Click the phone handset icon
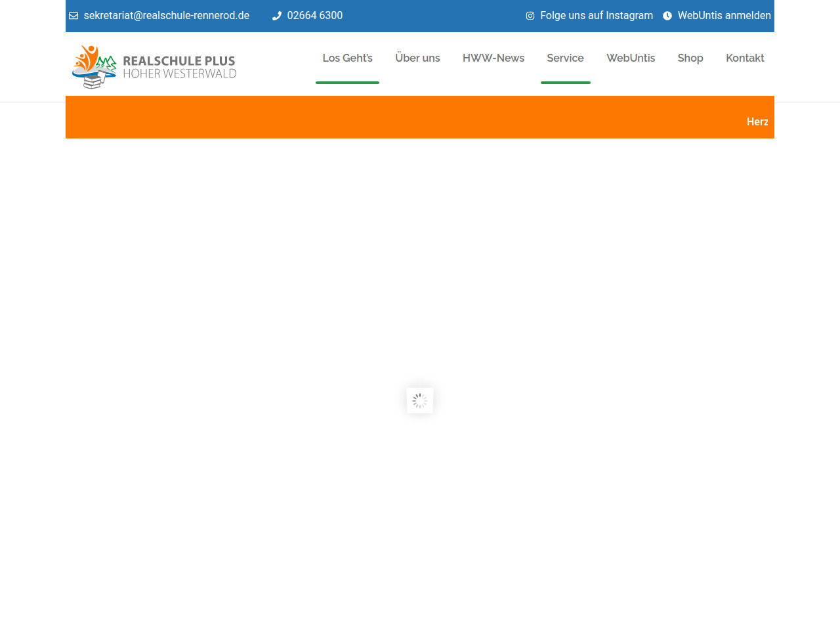Viewport: 840px width, 630px height. coord(276,16)
